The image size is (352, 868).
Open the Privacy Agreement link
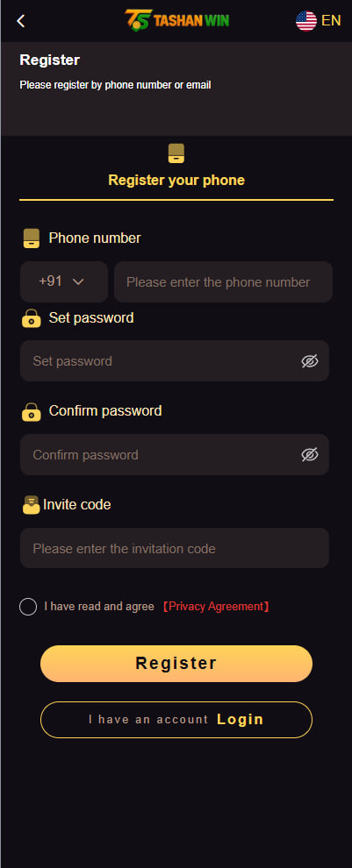pyautogui.click(x=216, y=607)
